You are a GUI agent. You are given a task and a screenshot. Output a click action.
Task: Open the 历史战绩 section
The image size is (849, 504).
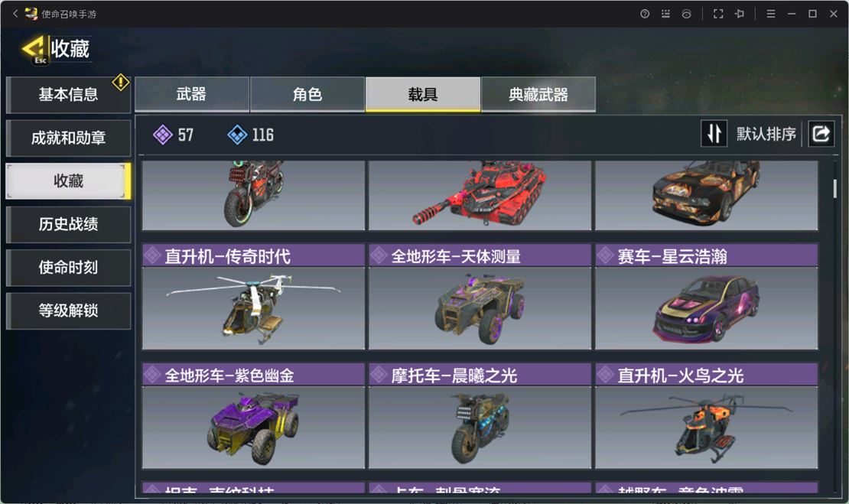click(68, 224)
